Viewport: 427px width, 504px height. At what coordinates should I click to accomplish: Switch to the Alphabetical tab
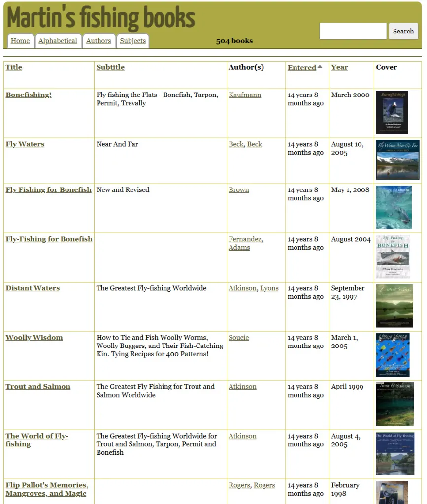58,41
